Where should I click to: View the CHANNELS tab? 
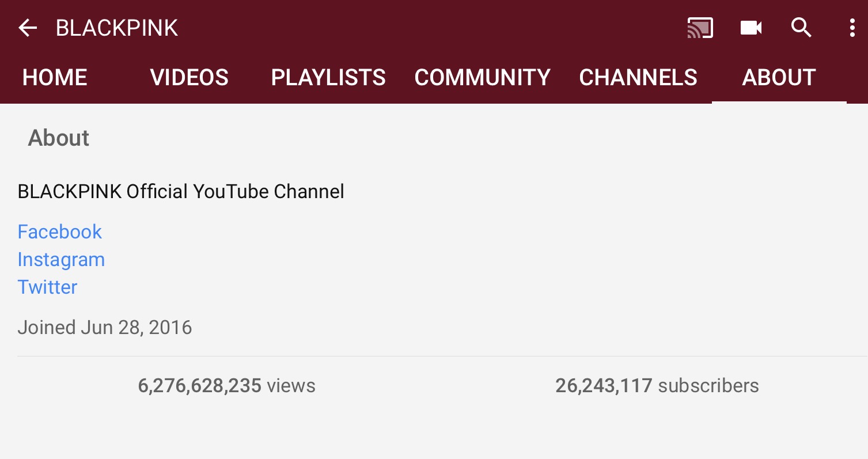[638, 78]
